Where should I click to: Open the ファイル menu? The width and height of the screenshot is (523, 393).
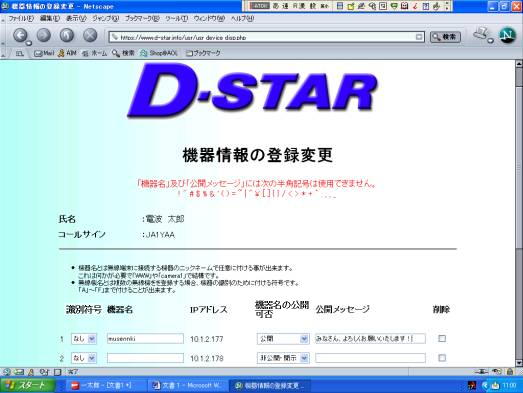pyautogui.click(x=21, y=19)
